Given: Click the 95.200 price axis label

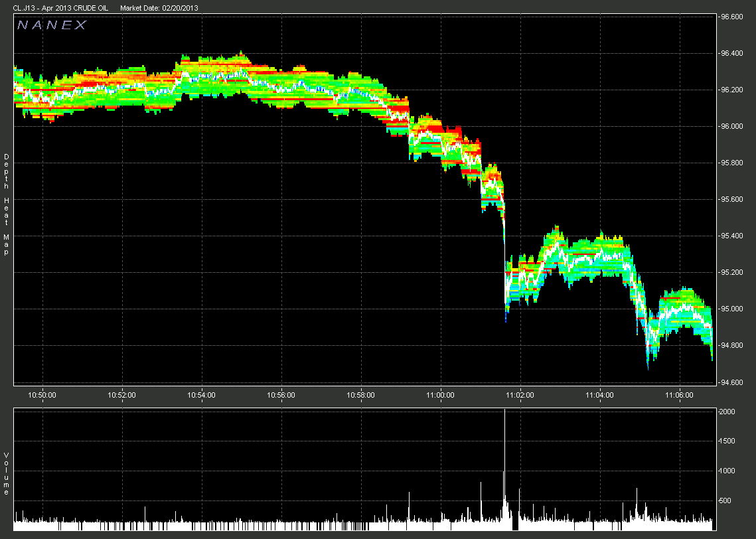Looking at the screenshot, I should tap(731, 272).
